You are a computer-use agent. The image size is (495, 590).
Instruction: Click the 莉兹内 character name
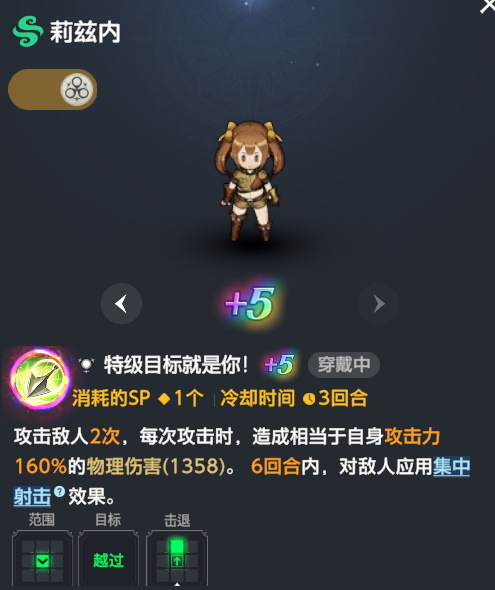click(85, 32)
